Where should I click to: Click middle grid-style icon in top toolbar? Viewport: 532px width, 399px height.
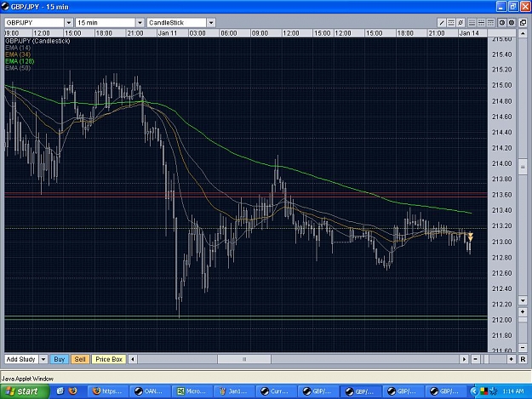pyautogui.click(x=481, y=23)
